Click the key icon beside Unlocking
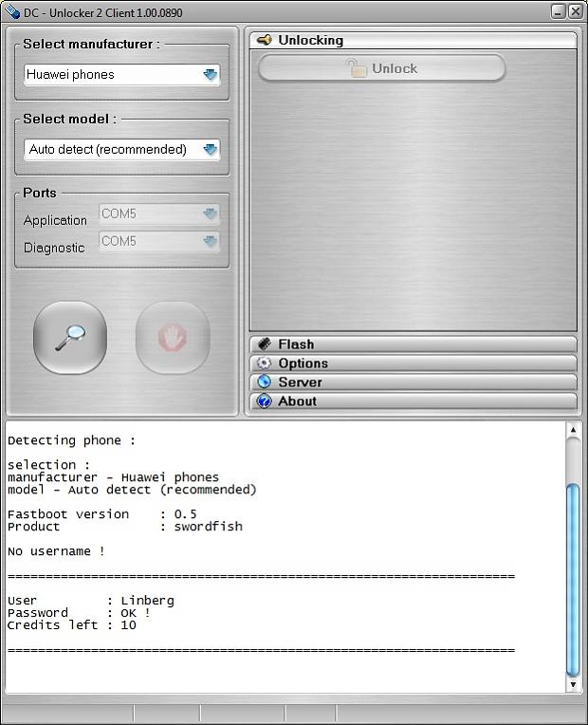Screen dimensions: 588x725 pos(265,40)
